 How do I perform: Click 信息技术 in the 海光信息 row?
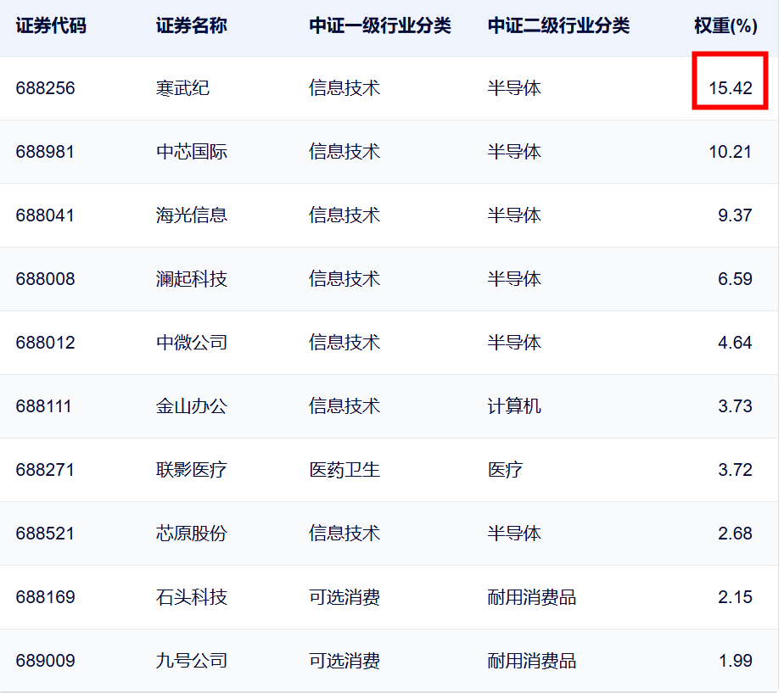click(344, 215)
